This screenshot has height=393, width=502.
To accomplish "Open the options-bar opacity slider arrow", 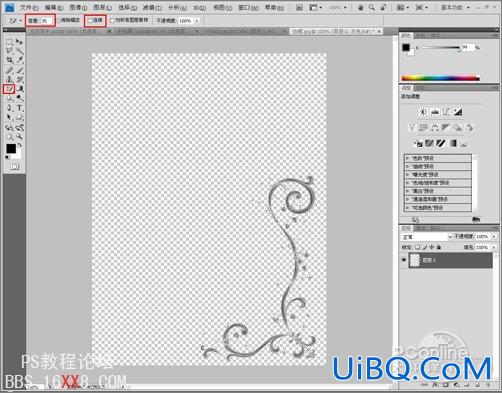I will click(197, 21).
